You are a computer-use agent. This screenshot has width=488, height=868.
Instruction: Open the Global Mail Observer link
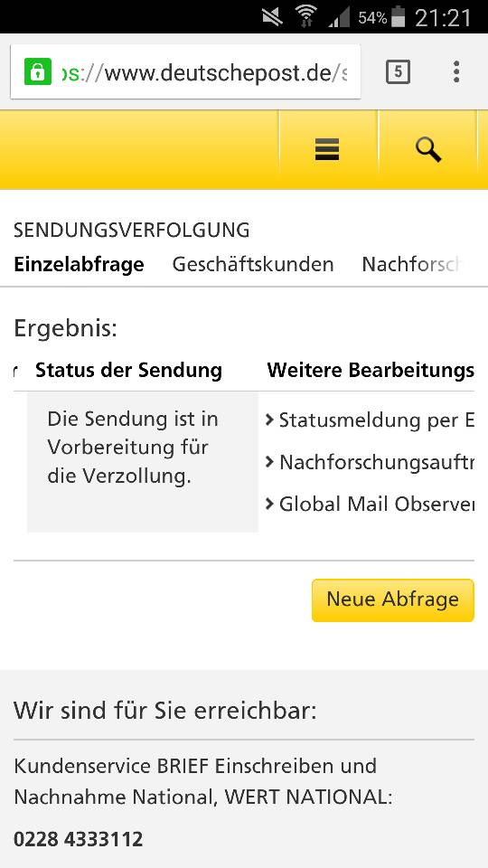point(370,504)
